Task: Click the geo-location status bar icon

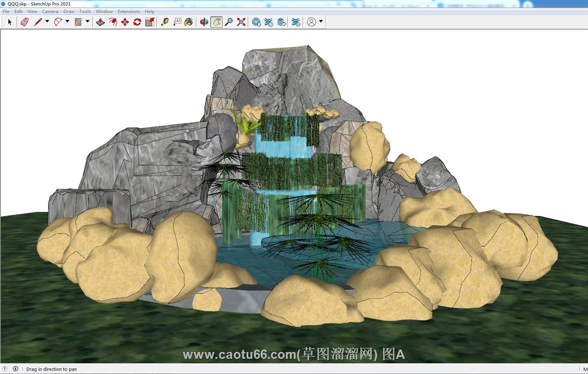Action: [x=5, y=369]
